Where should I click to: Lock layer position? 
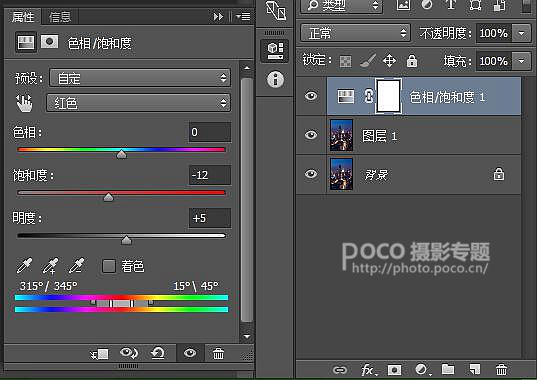point(389,61)
